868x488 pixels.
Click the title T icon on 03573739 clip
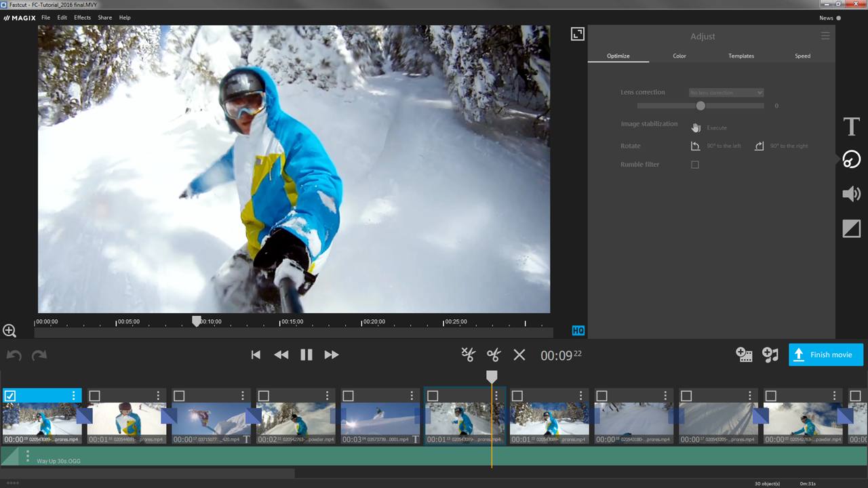pos(415,439)
